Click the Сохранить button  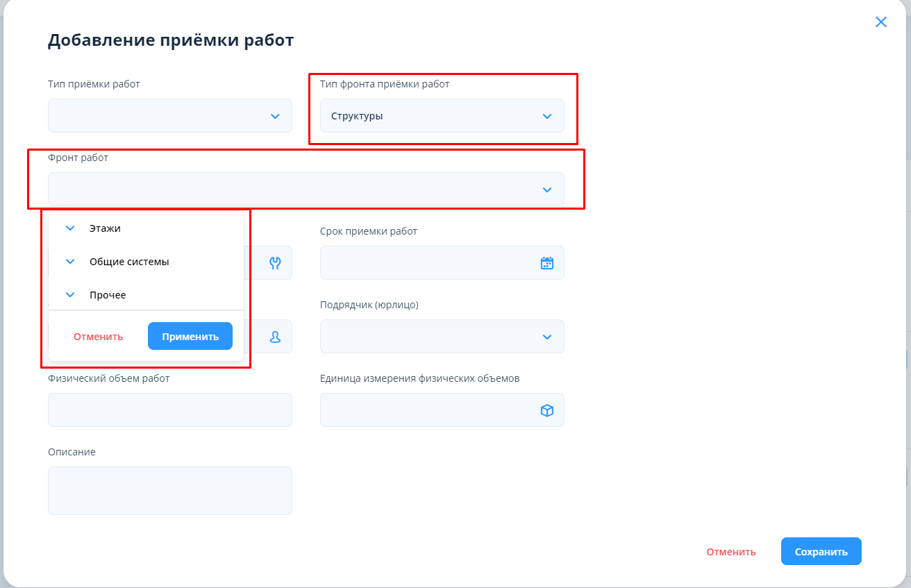coord(821,552)
